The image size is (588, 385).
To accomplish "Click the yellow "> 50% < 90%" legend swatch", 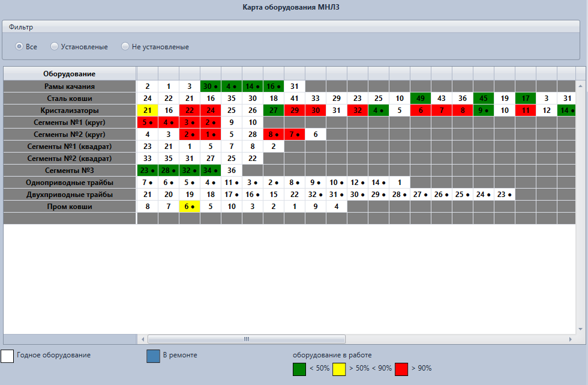I will tap(340, 369).
